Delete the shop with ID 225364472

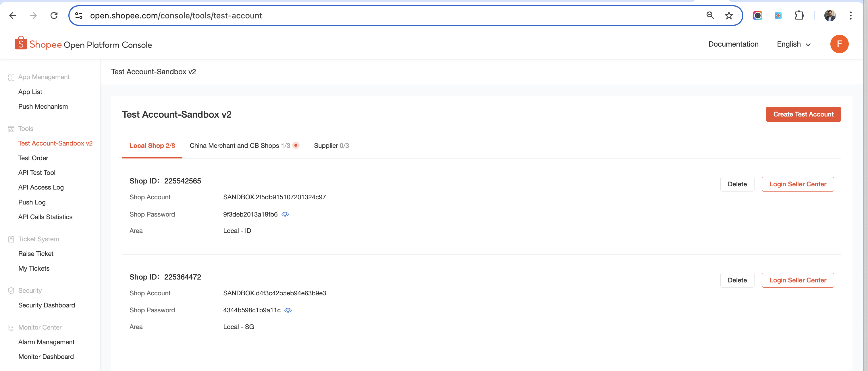(x=737, y=280)
